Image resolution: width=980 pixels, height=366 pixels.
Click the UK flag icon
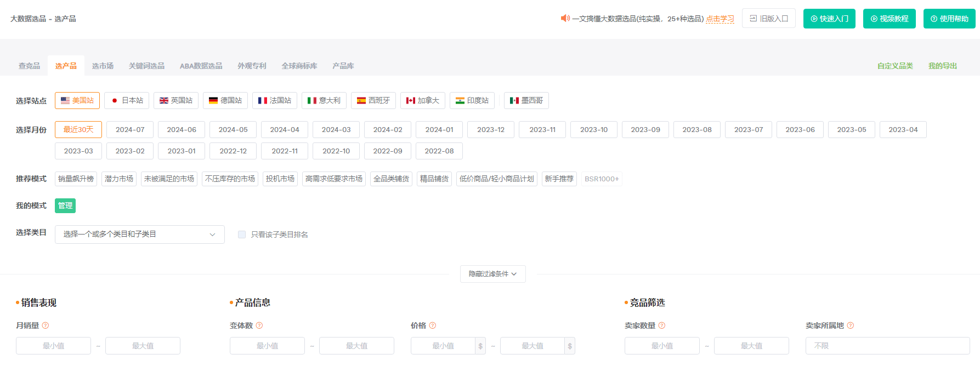click(x=164, y=100)
